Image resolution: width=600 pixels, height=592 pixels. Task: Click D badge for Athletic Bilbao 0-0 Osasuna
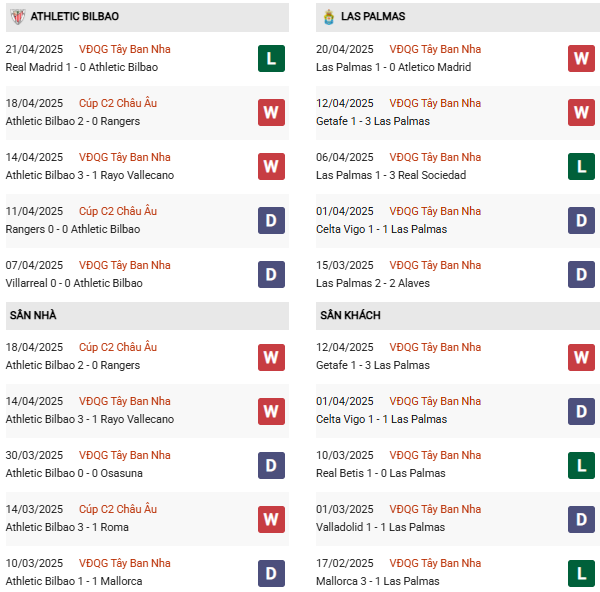[271, 464]
